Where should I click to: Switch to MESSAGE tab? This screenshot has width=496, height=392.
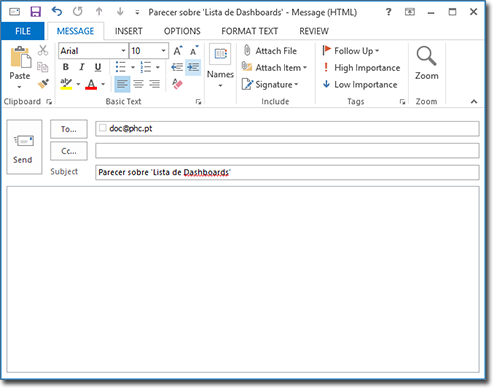pyautogui.click(x=75, y=31)
